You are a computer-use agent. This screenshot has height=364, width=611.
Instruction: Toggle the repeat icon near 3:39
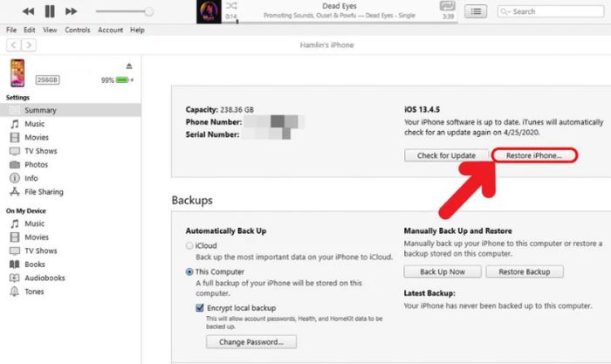point(447,6)
